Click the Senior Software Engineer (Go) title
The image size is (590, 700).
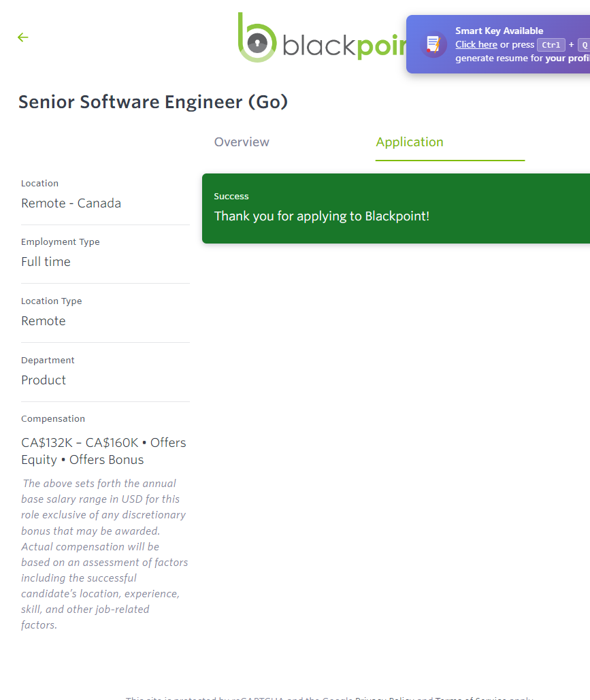pyautogui.click(x=153, y=102)
